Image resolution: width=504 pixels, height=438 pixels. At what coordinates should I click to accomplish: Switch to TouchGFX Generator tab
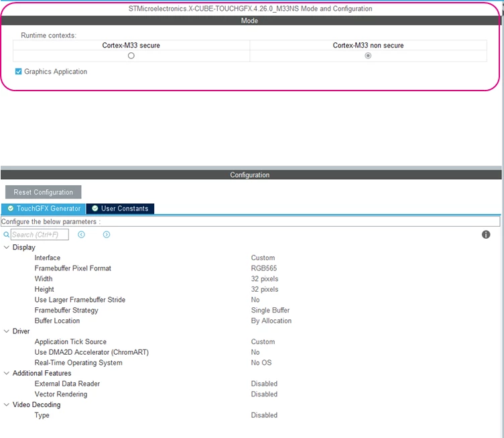click(x=44, y=209)
